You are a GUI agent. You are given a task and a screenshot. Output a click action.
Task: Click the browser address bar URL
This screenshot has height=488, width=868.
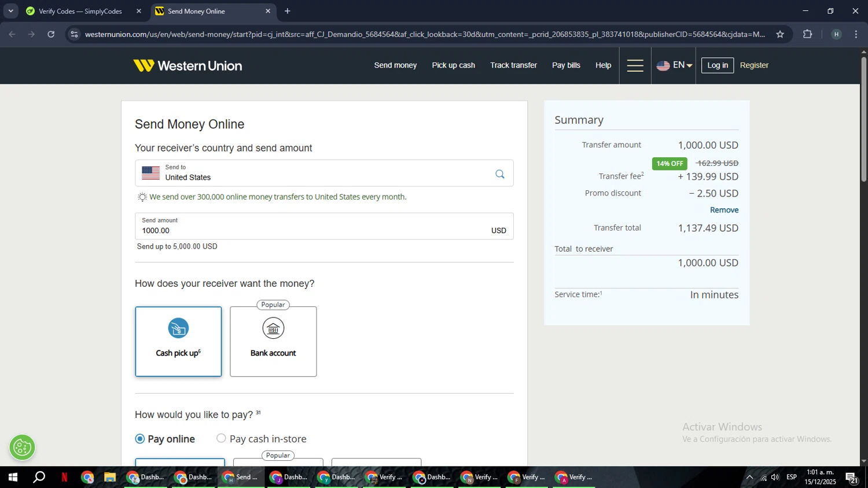[x=425, y=34]
